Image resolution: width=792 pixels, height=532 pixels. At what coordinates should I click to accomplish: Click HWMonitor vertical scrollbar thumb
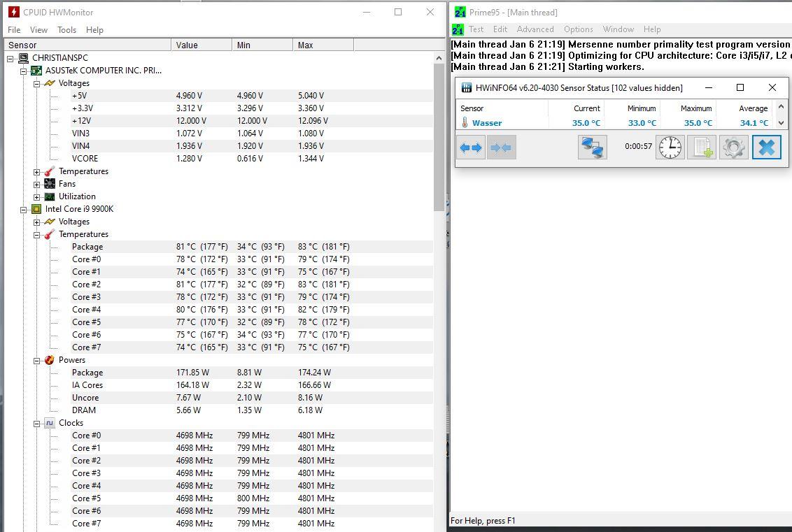pos(439,137)
